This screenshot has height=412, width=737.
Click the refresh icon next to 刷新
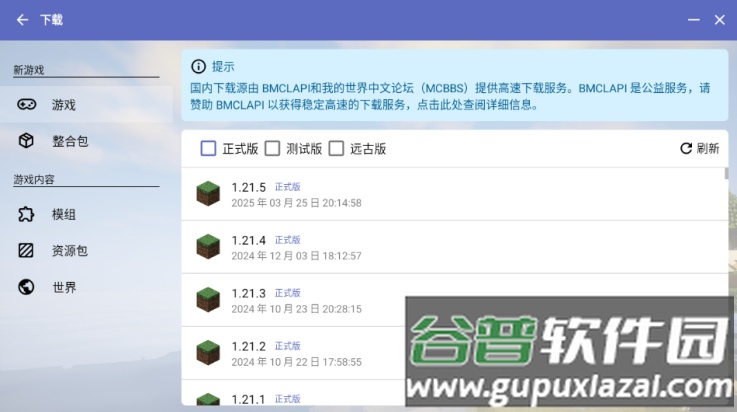(x=686, y=148)
